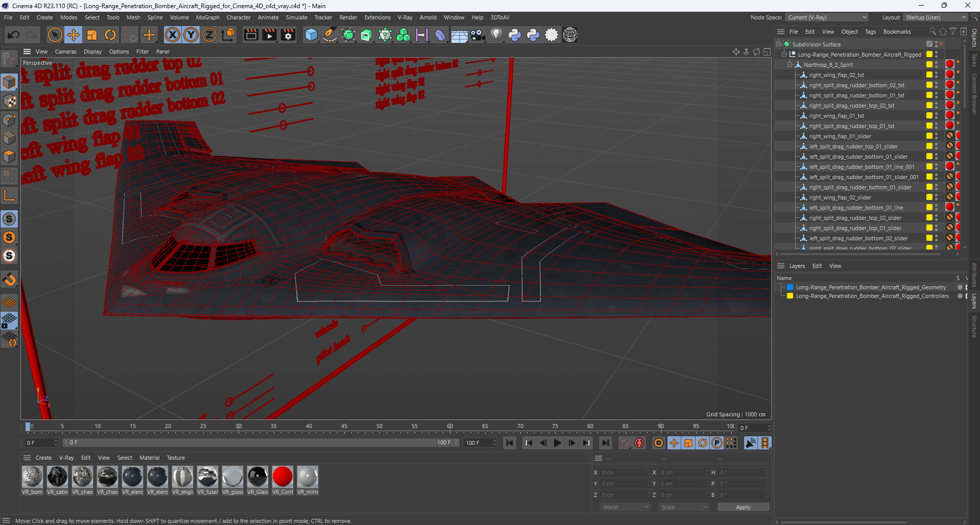Open the Bend deformer icon

tap(440, 35)
